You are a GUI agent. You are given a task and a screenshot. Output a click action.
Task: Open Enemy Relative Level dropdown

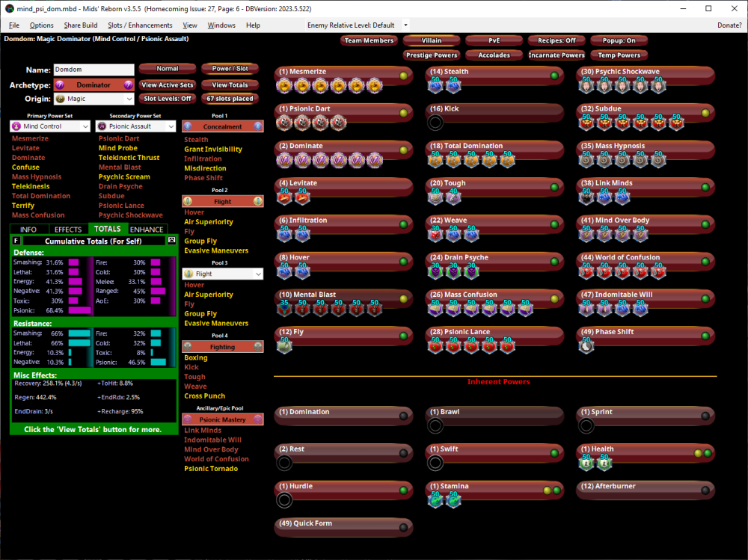[405, 25]
